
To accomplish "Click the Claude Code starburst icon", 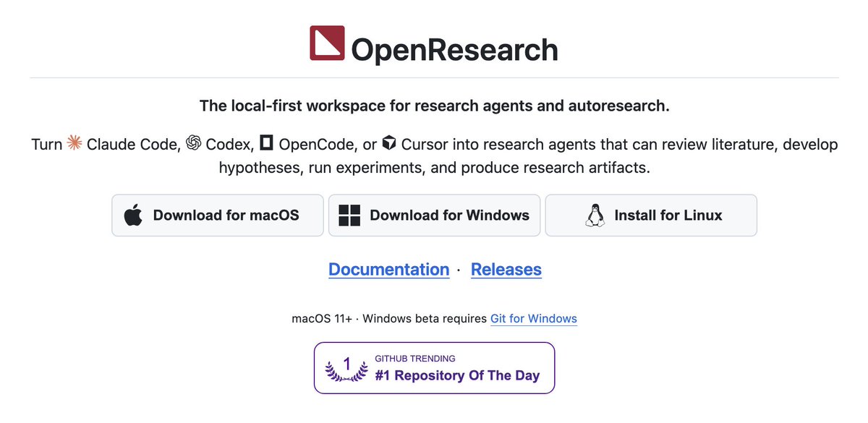I will 74,143.
